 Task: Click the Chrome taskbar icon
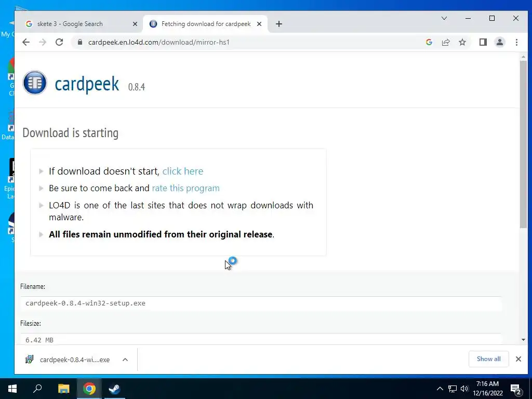(x=89, y=389)
